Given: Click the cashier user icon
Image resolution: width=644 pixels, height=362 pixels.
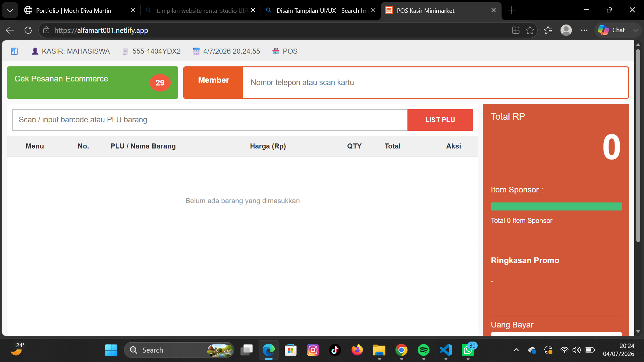Looking at the screenshot, I should pos(35,51).
